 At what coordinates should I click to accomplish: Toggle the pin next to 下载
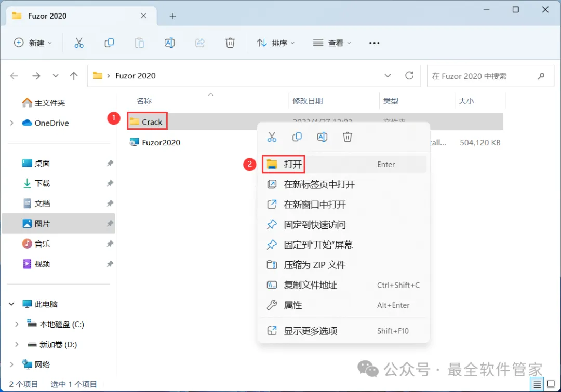[110, 183]
